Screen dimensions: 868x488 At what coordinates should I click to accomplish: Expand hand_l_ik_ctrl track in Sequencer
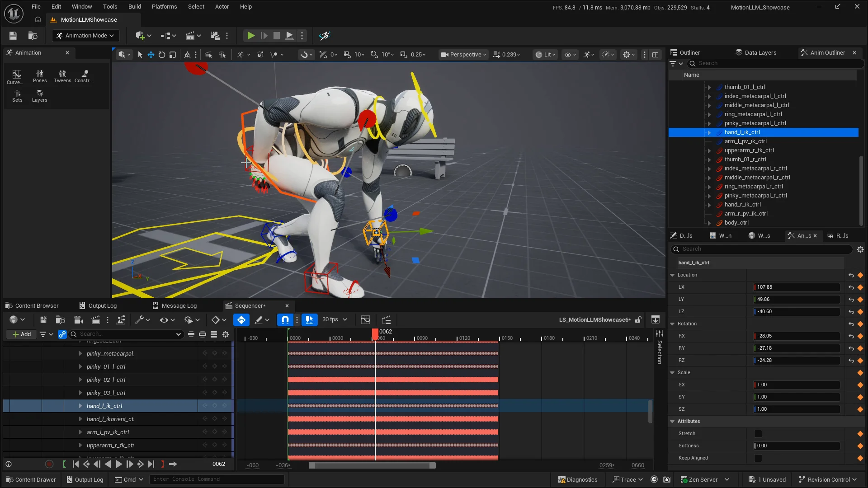coord(80,406)
